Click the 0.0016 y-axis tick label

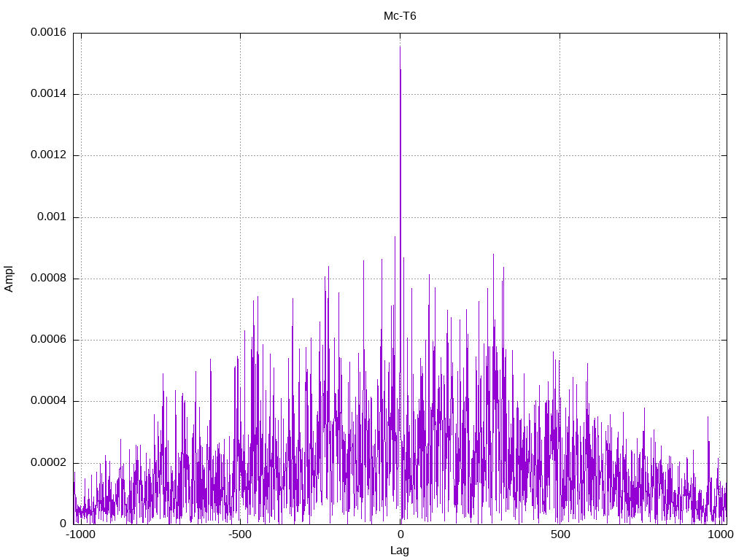pyautogui.click(x=49, y=32)
